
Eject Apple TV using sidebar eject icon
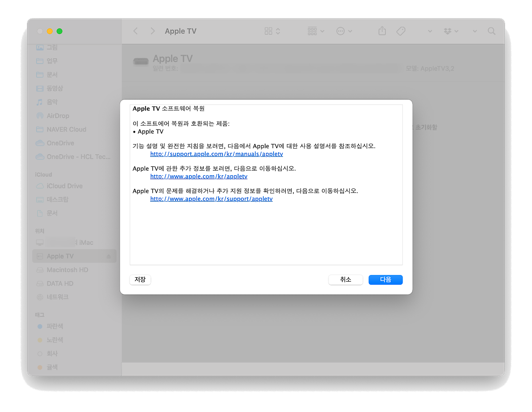pyautogui.click(x=109, y=256)
